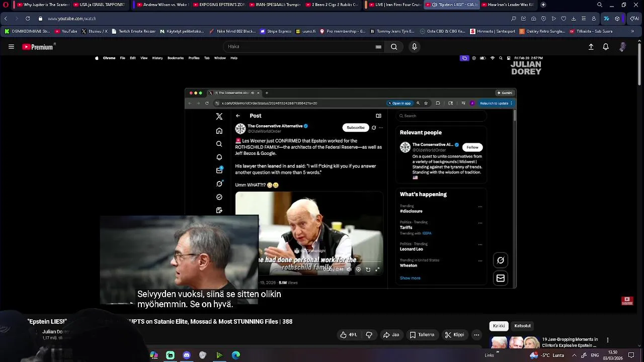Open the TVkaista - Sub Suora bookmark
Screen dimensions: 644x362
pyautogui.click(x=591, y=31)
